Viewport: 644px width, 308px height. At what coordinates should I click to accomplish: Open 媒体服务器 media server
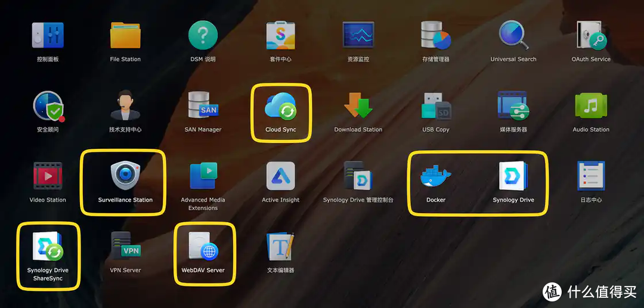pyautogui.click(x=513, y=106)
